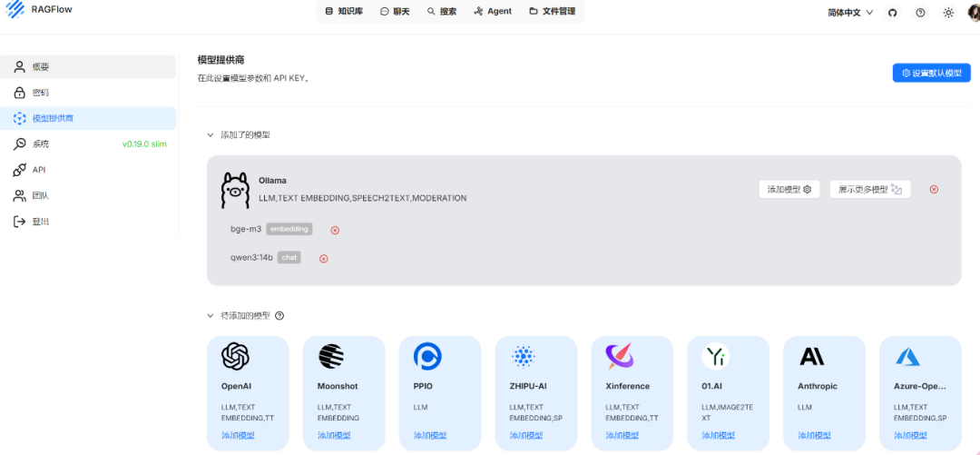
Task: Go to 聊天 tab
Action: click(x=395, y=11)
